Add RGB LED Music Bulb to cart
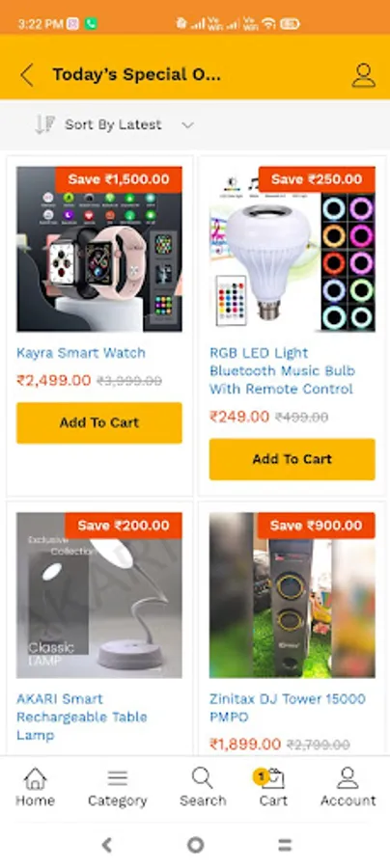This screenshot has width=390, height=868. click(x=292, y=459)
